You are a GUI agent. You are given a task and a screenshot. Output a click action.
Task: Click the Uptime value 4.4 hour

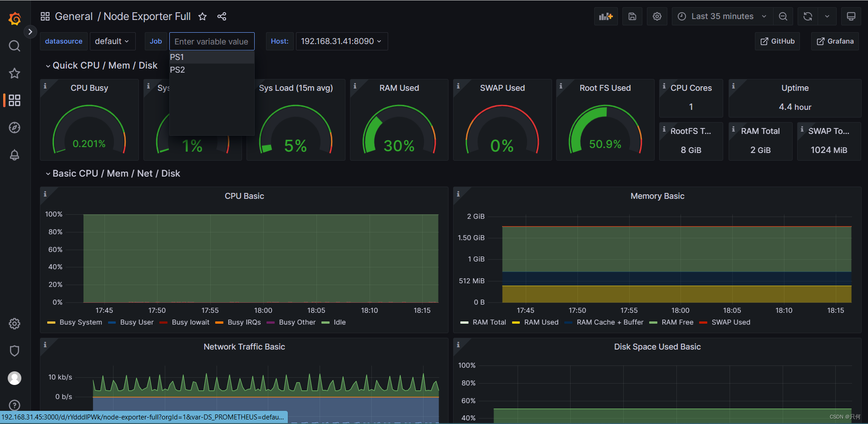[x=795, y=107]
